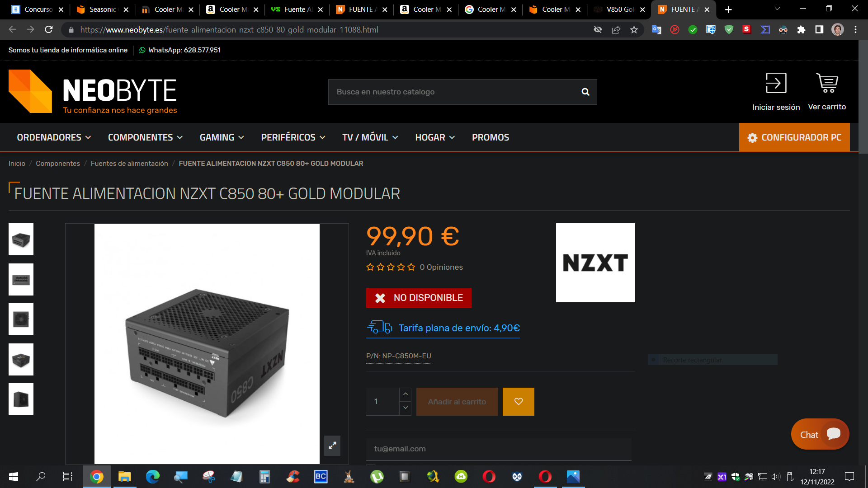Decrease quantity with the down arrow
This screenshot has height=488, width=868.
coord(406,408)
